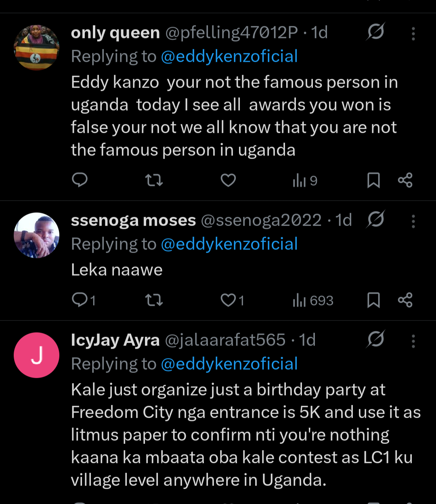Open @eddykenzoficial link in IcyJay Ayra's reply
Screen dimensions: 436x504
[229, 364]
